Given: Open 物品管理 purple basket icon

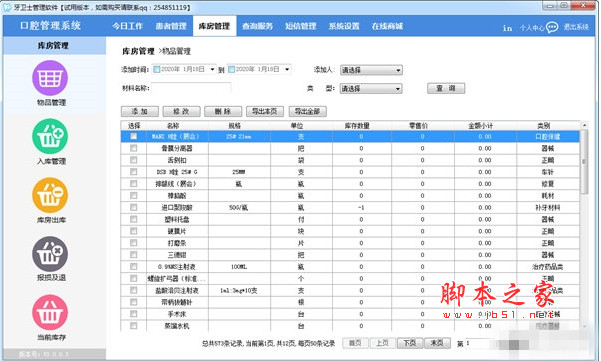Looking at the screenshot, I should point(50,78).
